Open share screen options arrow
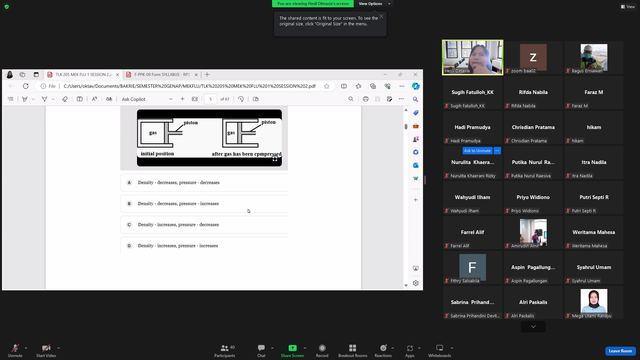The image size is (640, 360). [x=305, y=348]
